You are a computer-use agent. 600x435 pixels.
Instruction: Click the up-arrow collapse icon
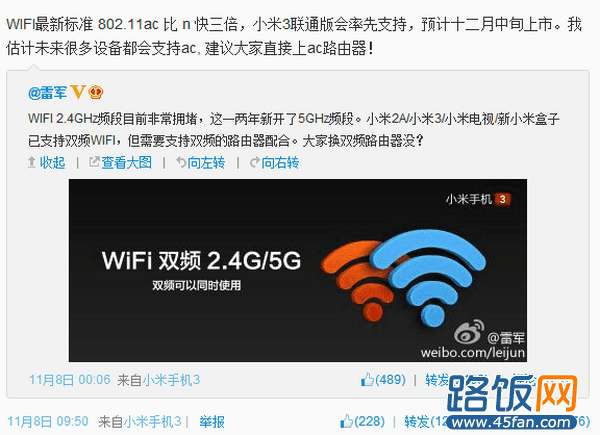click(32, 162)
